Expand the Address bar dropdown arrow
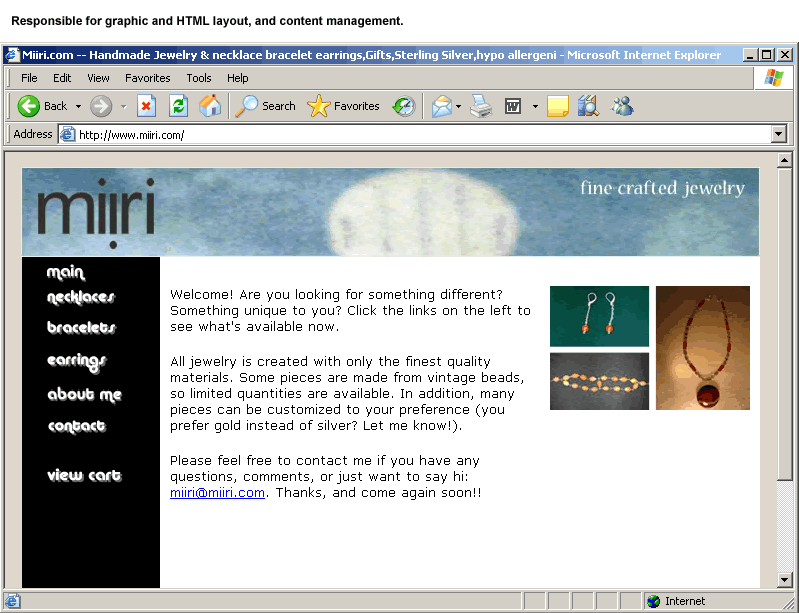The width and height of the screenshot is (799, 613). tap(779, 134)
